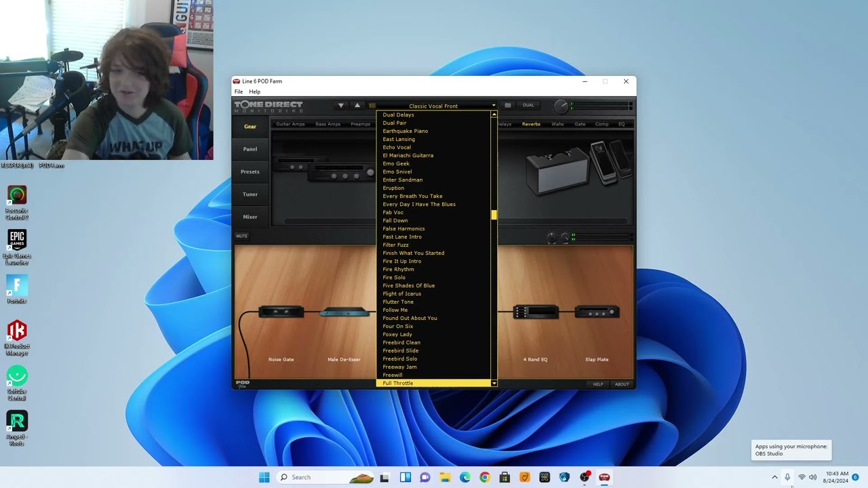Click the ABOUT button in POD Farm
868x488 pixels.
622,384
